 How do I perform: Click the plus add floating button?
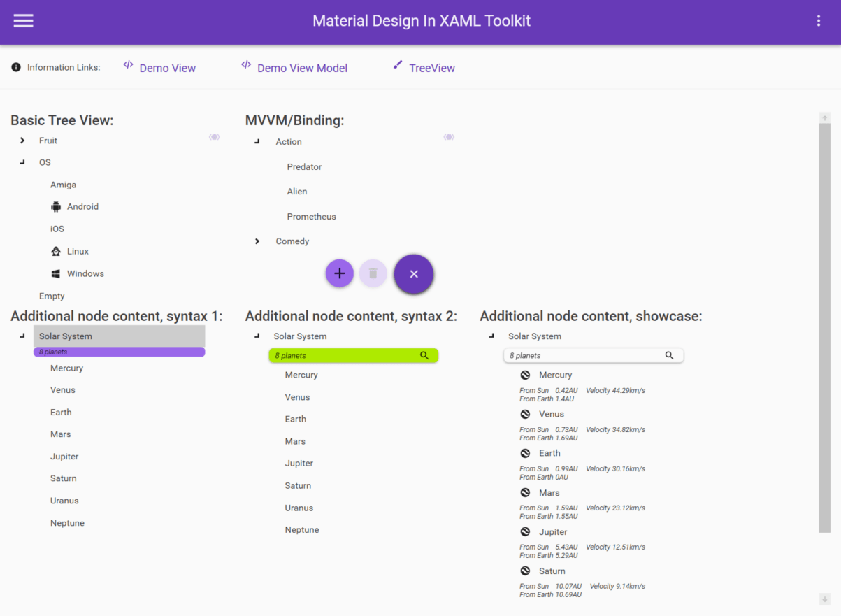[340, 273]
